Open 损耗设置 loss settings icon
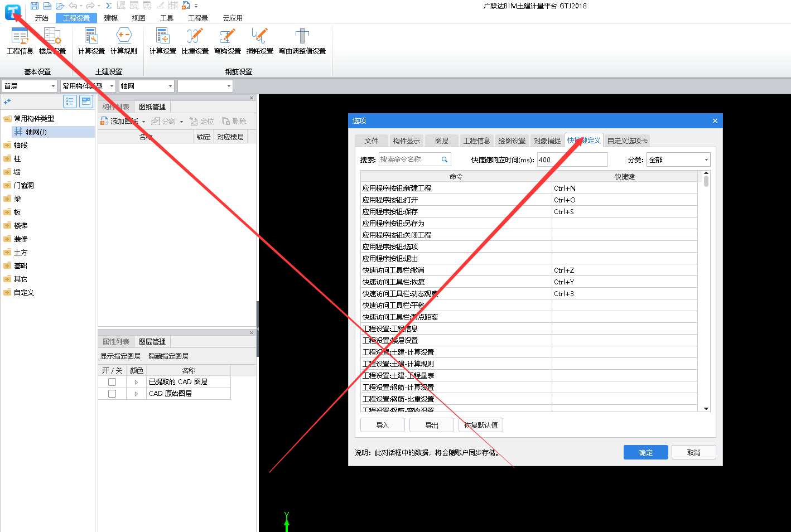 coord(260,41)
